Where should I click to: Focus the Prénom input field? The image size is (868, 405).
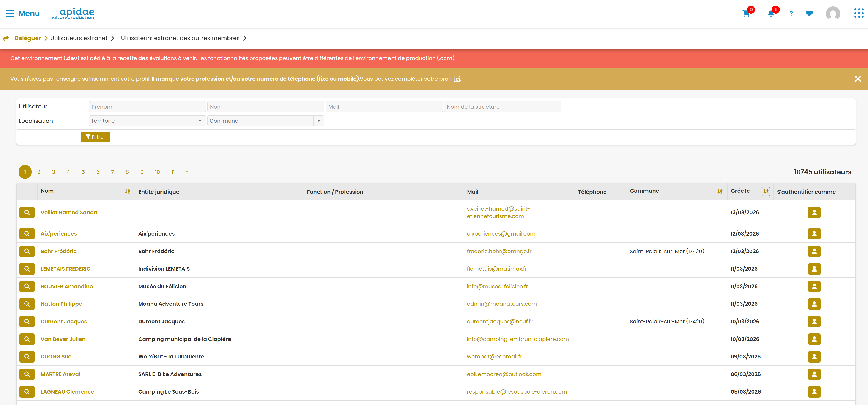[147, 107]
